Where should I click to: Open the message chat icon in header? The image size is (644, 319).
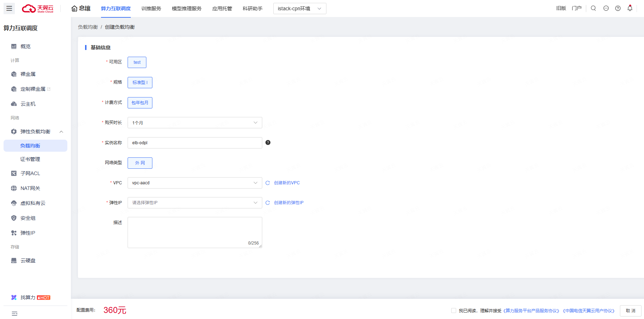pyautogui.click(x=606, y=8)
